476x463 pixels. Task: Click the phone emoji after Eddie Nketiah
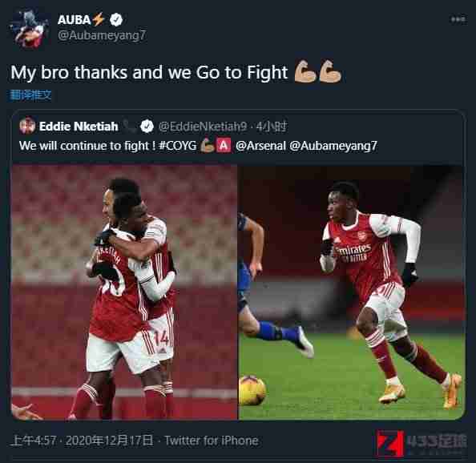click(x=129, y=127)
